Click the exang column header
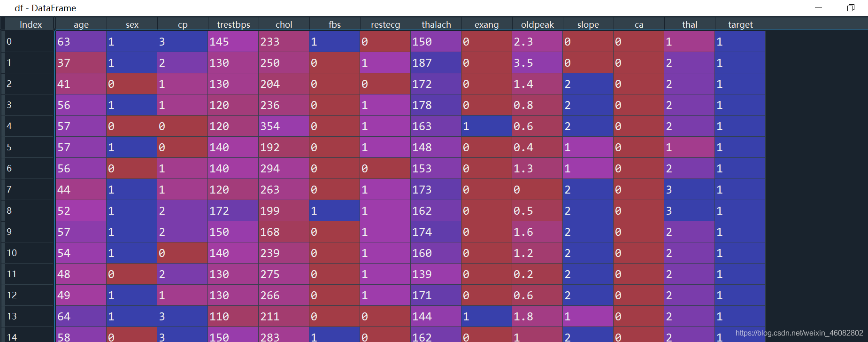Screen dimensions: 868x342 (x=487, y=24)
